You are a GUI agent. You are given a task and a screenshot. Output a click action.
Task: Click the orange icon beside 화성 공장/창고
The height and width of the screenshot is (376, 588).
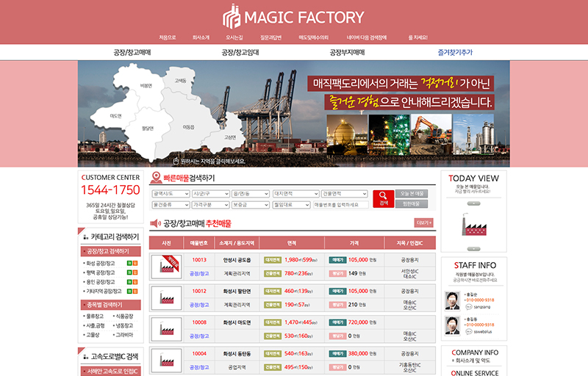[x=135, y=264]
